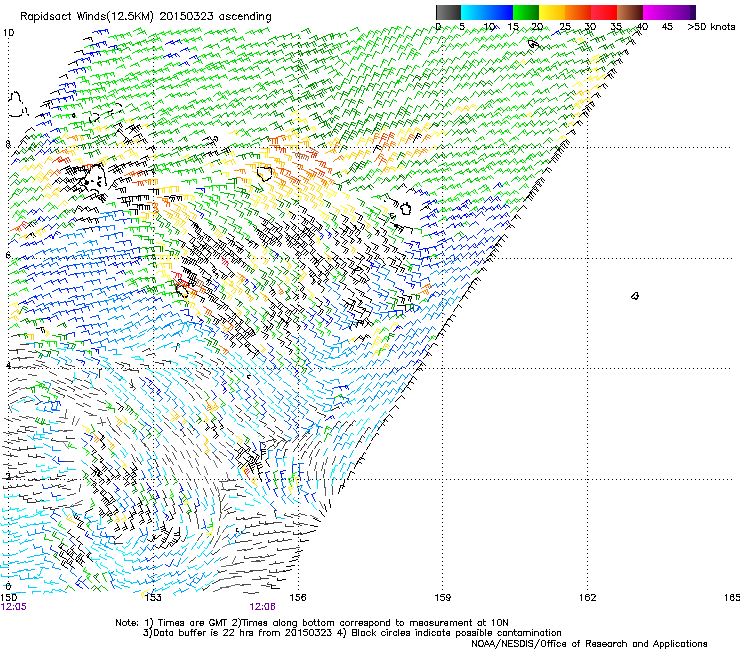The image size is (740, 650).
Task: Click the brown 35-40 knots legend swatch
Action: [x=630, y=12]
